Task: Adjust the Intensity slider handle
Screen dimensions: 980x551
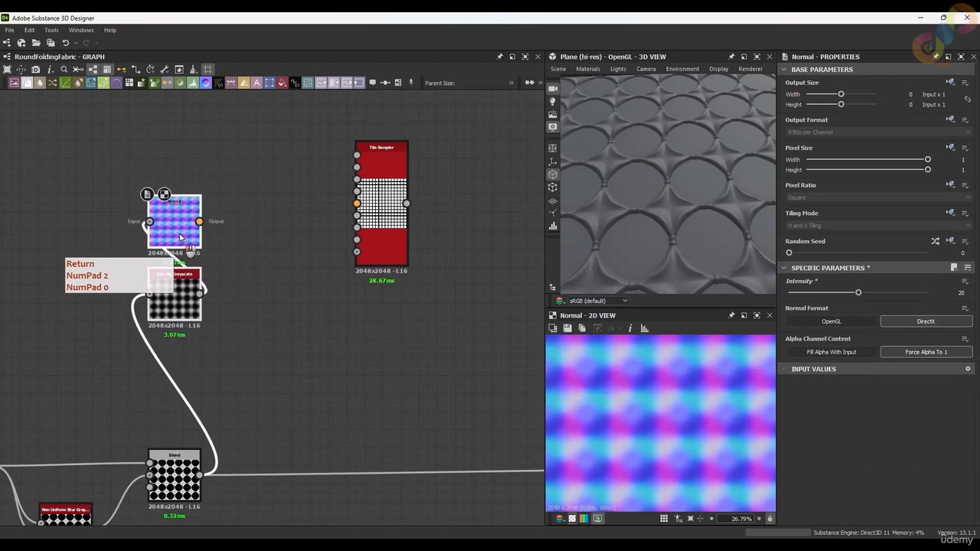Action: [x=858, y=292]
